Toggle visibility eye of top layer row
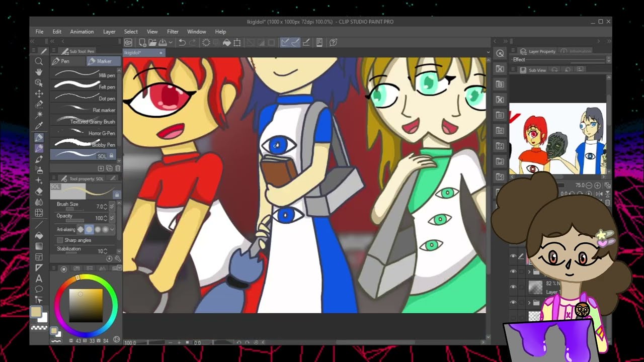This screenshot has width=644, height=362. pos(513,256)
